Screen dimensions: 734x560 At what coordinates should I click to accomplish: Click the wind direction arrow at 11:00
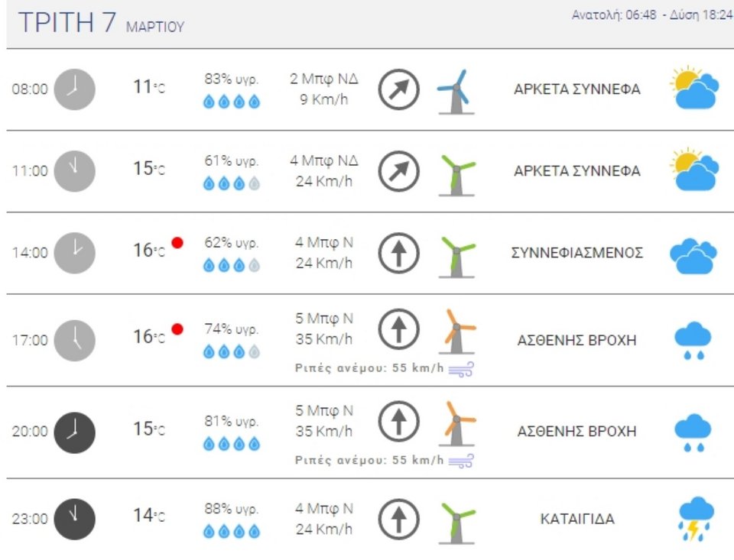(x=399, y=171)
